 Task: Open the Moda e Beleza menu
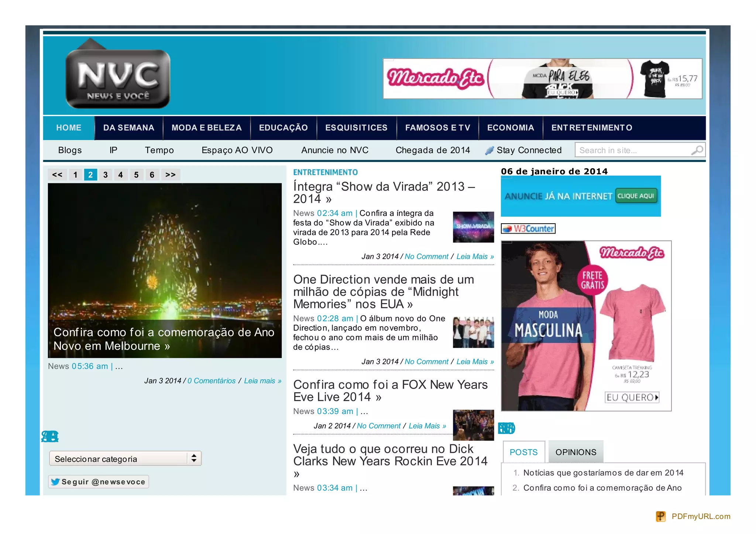click(x=206, y=128)
